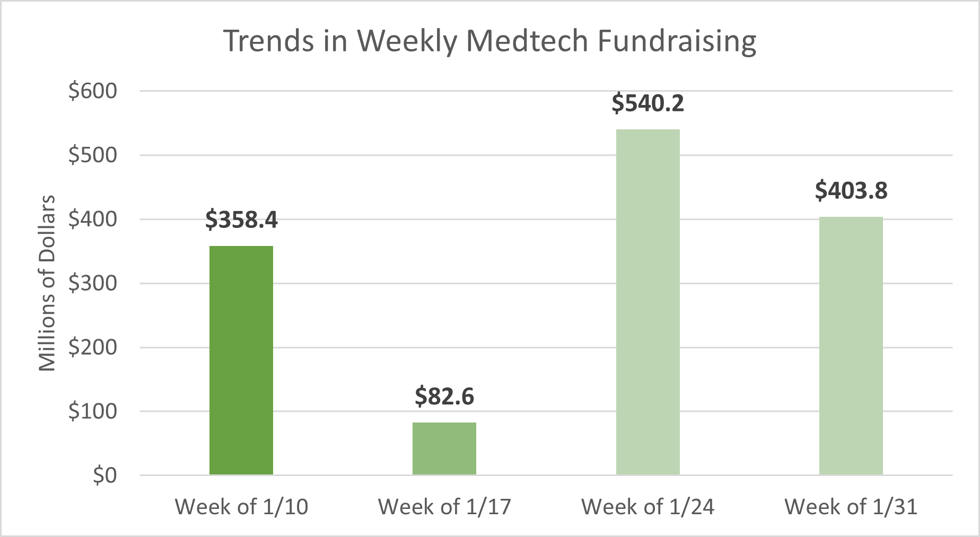Viewport: 980px width, 537px height.
Task: Click the $358.4 data label
Action: 241,219
